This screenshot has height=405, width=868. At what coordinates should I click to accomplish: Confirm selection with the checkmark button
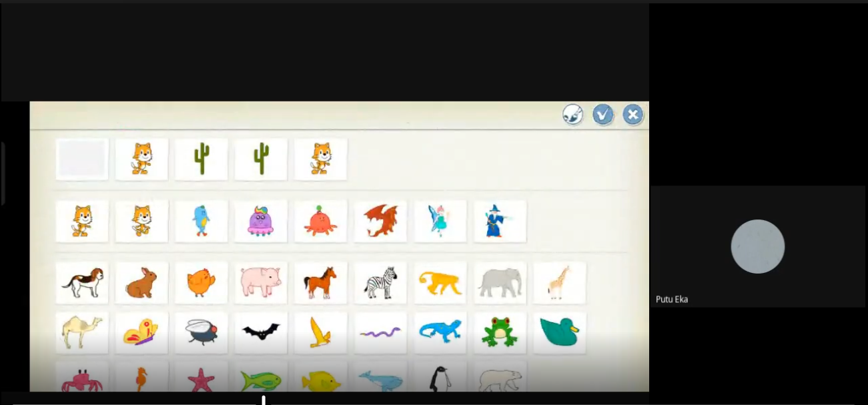pos(603,115)
